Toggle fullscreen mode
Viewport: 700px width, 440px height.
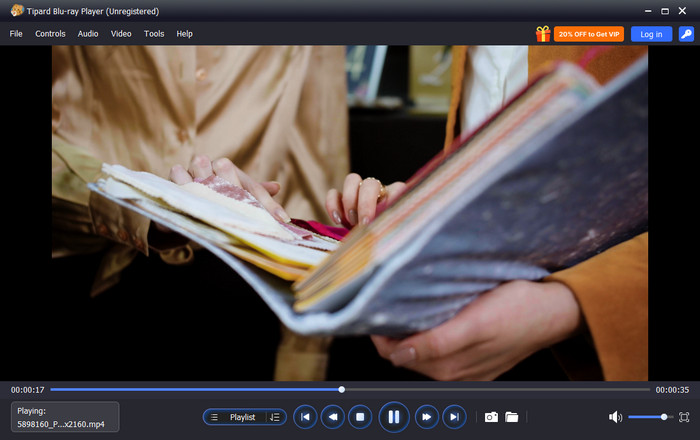(684, 417)
